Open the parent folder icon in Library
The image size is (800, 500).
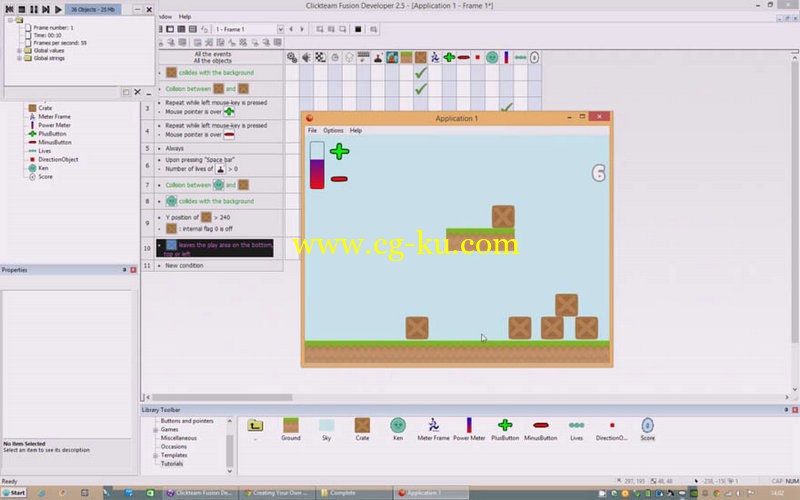[x=255, y=426]
